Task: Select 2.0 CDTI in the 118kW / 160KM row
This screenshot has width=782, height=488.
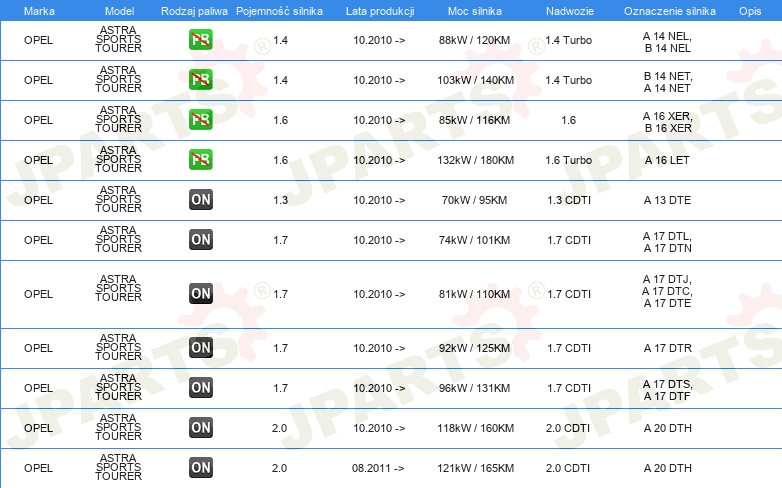Action: (568, 428)
